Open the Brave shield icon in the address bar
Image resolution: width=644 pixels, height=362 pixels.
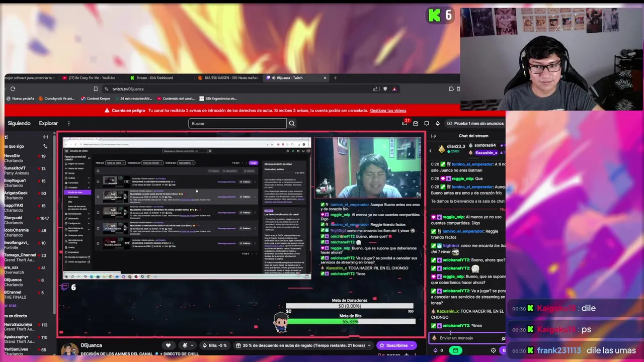385,89
